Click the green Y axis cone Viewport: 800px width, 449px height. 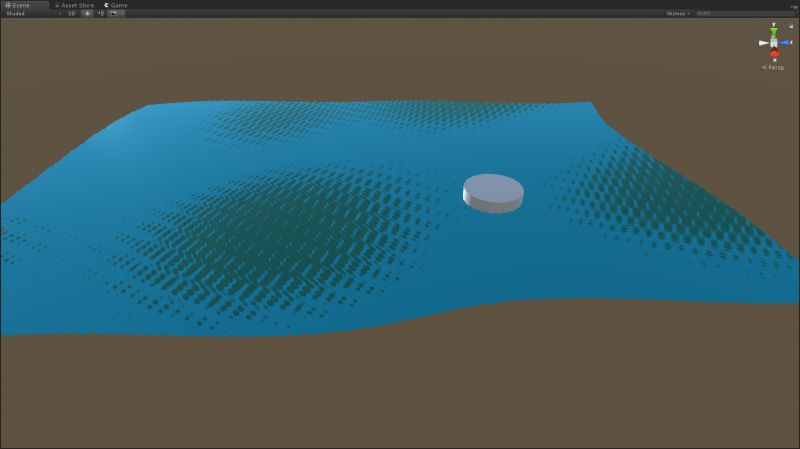(774, 32)
